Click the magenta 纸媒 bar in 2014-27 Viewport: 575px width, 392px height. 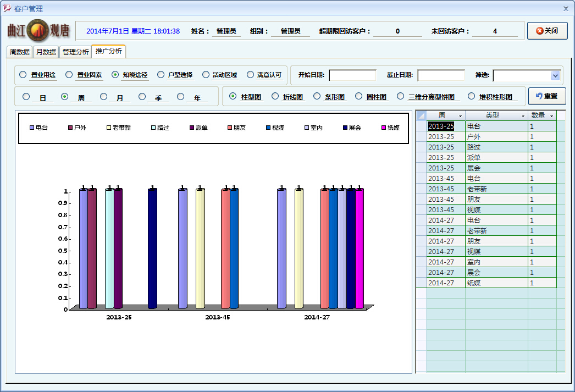(x=360, y=249)
